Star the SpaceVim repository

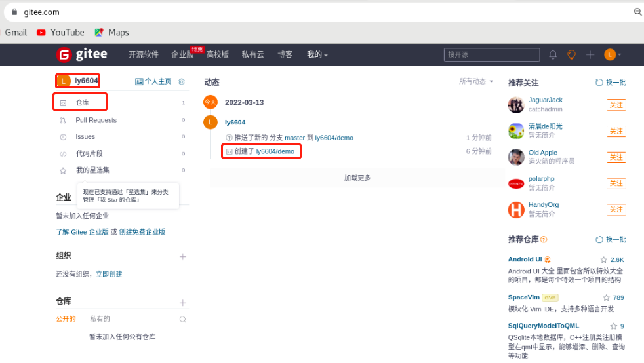point(606,297)
